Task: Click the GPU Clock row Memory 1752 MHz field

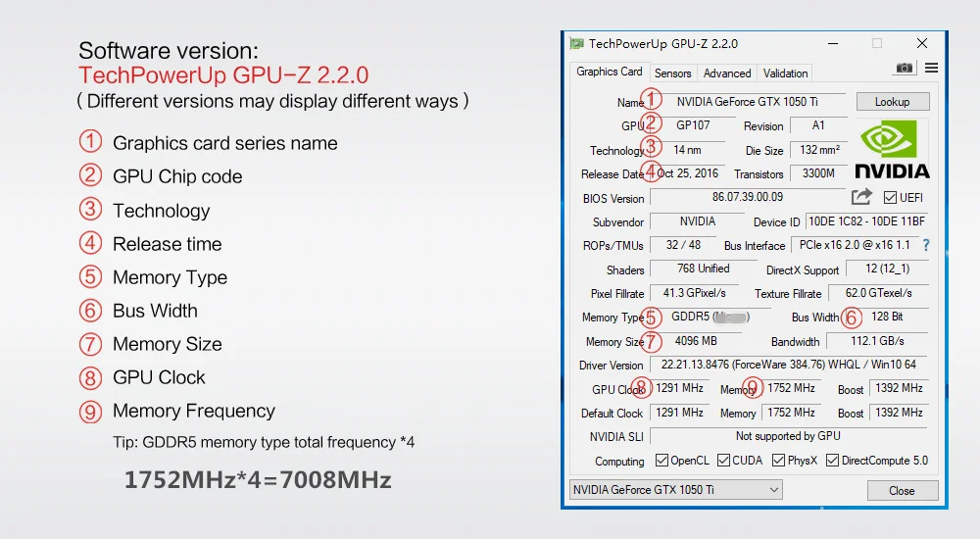Action: [791, 388]
